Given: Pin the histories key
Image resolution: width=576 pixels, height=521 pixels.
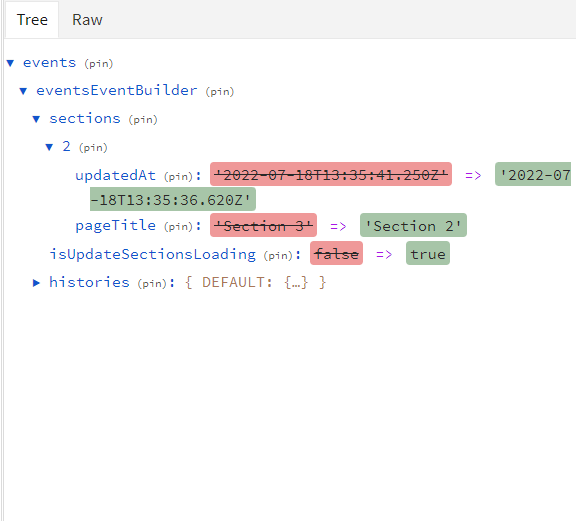Looking at the screenshot, I should [x=152, y=283].
